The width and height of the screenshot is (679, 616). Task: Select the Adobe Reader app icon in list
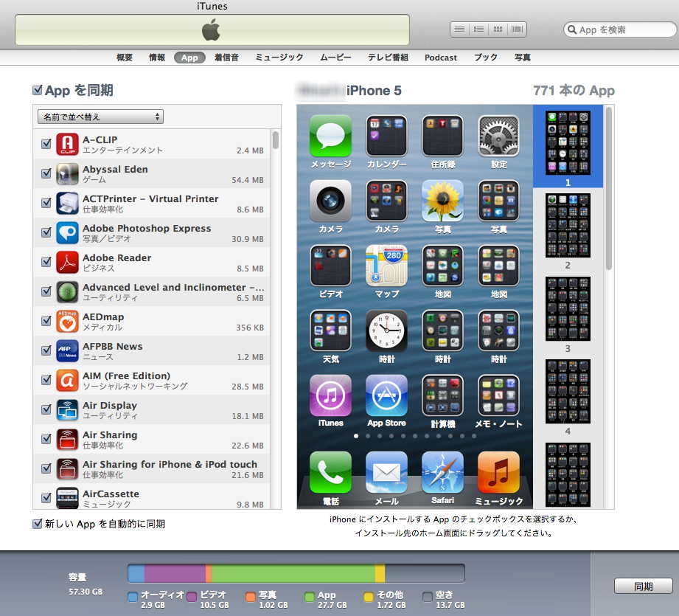click(67, 263)
